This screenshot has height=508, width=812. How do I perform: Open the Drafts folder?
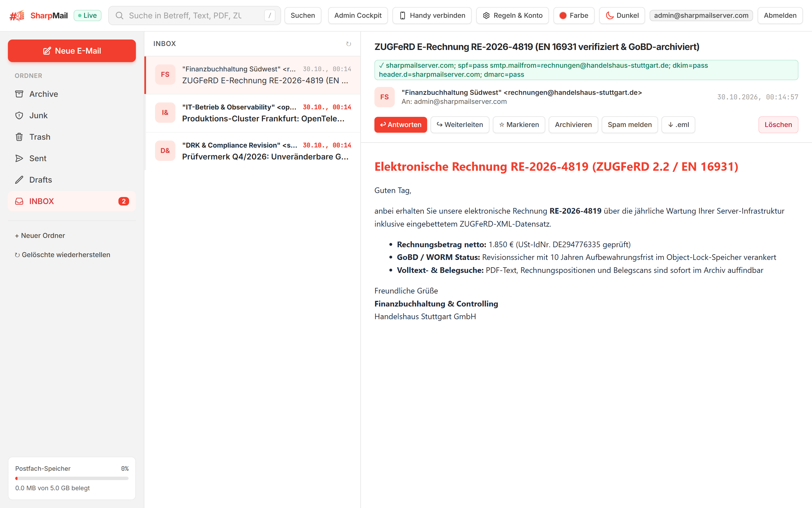(x=72, y=180)
